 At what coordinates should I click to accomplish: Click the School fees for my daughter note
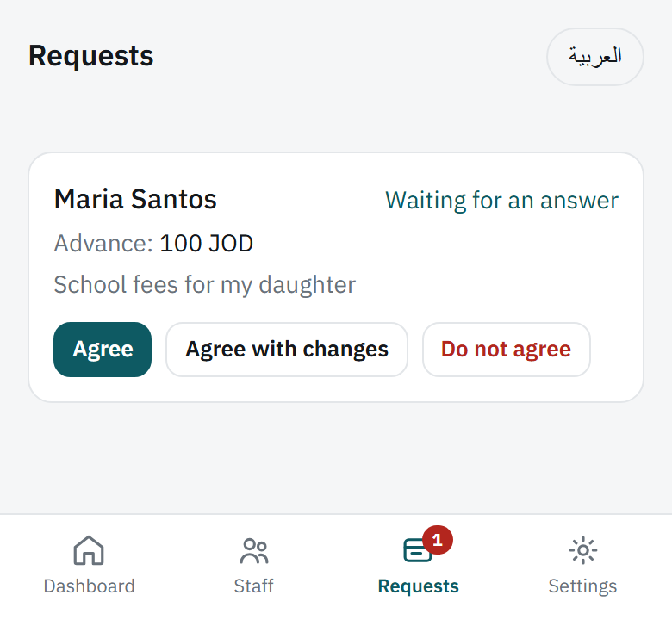[x=205, y=285]
